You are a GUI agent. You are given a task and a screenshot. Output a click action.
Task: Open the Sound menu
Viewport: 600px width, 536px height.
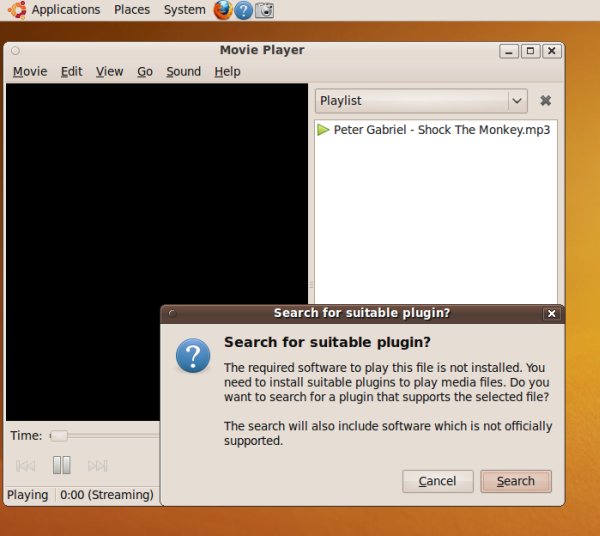pos(183,72)
